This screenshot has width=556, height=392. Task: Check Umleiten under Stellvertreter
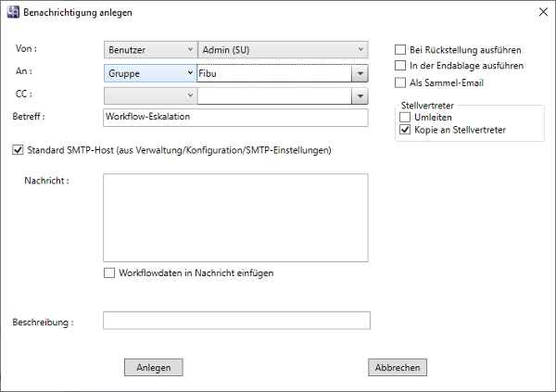click(x=405, y=117)
